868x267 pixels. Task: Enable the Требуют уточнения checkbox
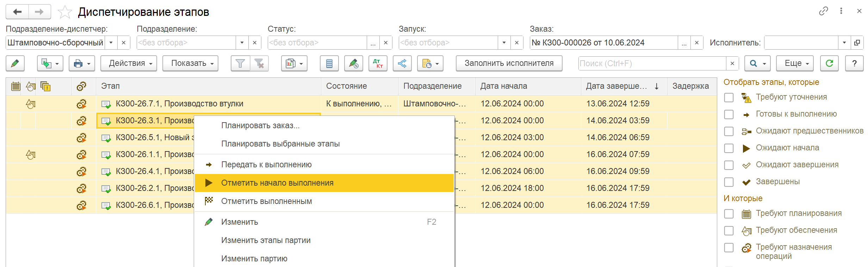729,98
